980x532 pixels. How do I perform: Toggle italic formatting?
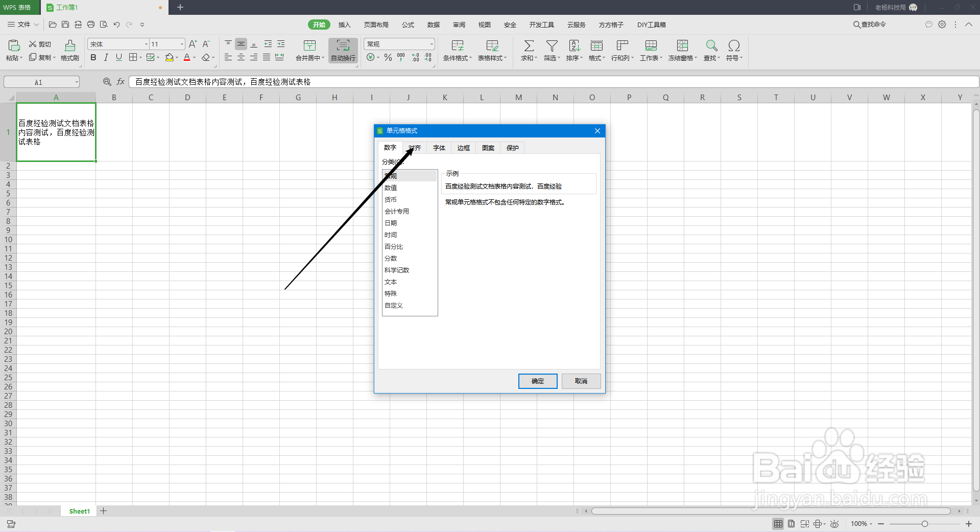(106, 58)
